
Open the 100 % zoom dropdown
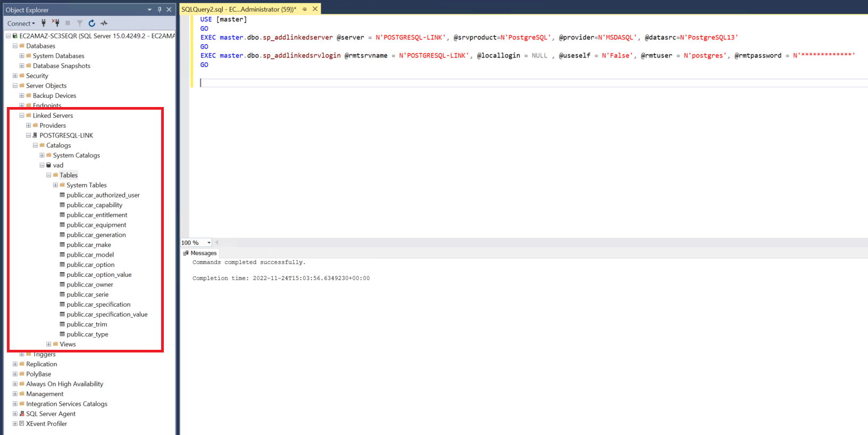pos(209,243)
